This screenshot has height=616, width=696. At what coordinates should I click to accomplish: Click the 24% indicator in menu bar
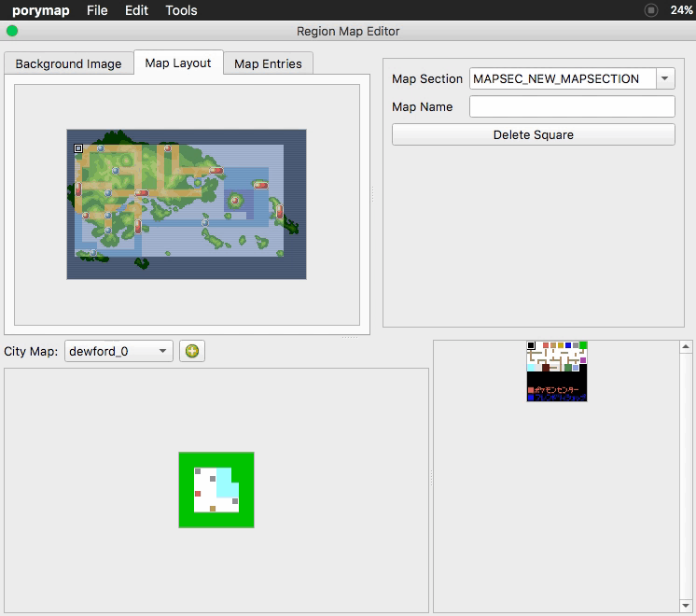pos(681,10)
